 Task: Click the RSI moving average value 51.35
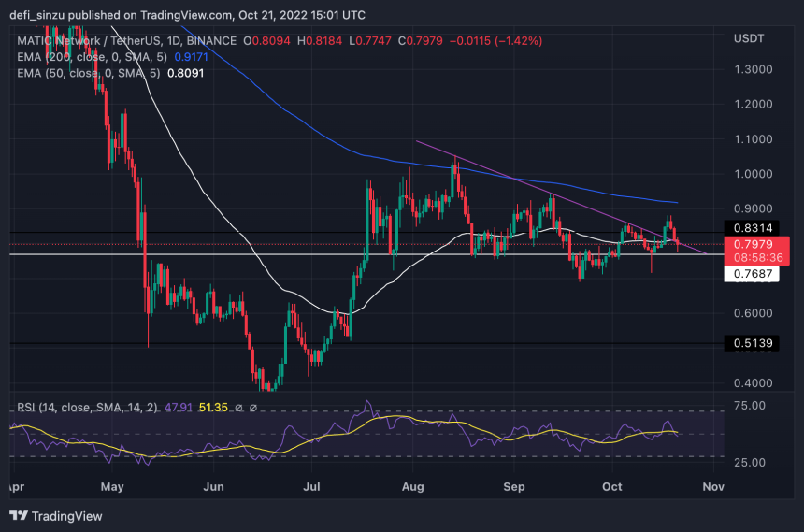213,408
